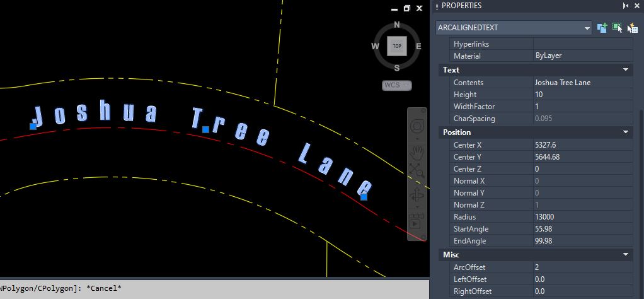The image size is (644, 299).
Task: Restore the drawing viewport window
Action: click(x=406, y=8)
